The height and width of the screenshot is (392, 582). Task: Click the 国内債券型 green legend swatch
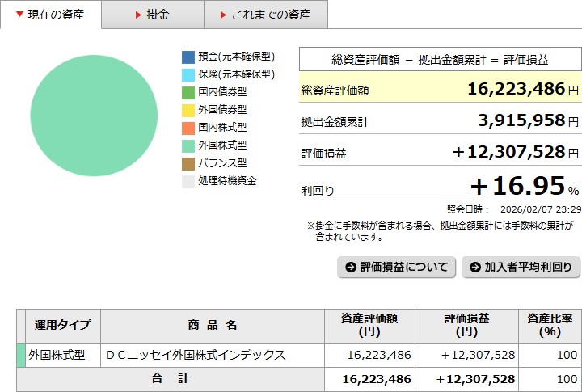coord(188,92)
